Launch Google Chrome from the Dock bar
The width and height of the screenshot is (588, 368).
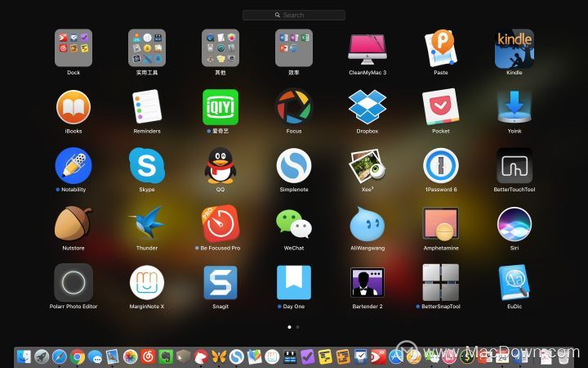click(78, 357)
